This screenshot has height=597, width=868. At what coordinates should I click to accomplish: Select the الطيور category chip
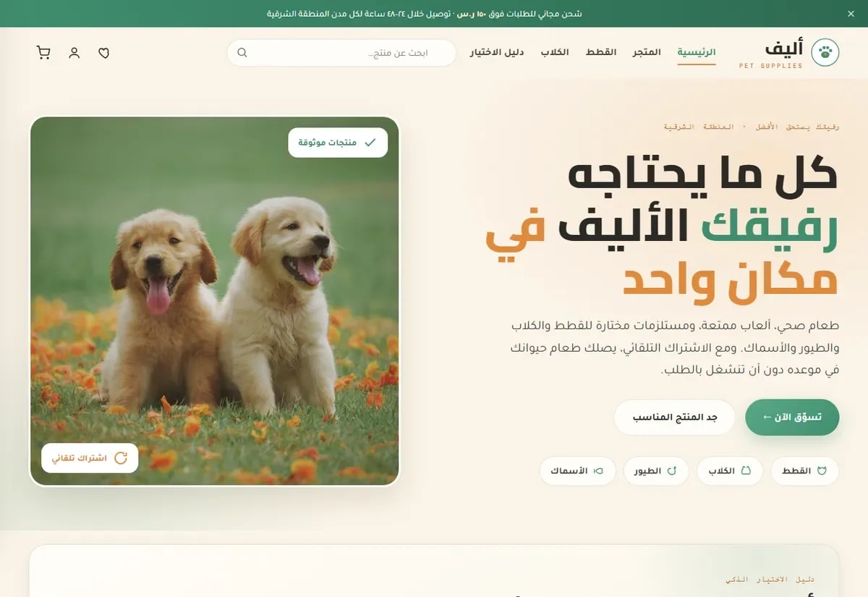(x=656, y=471)
